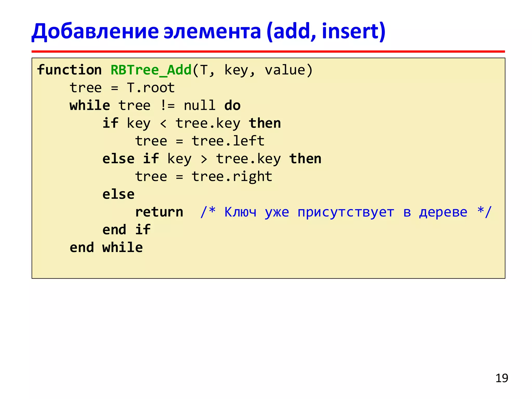Viewport: 532px width, 399px height.
Task: Click the slide title 'Добавление элемента (add, insert)'
Action: (208, 32)
